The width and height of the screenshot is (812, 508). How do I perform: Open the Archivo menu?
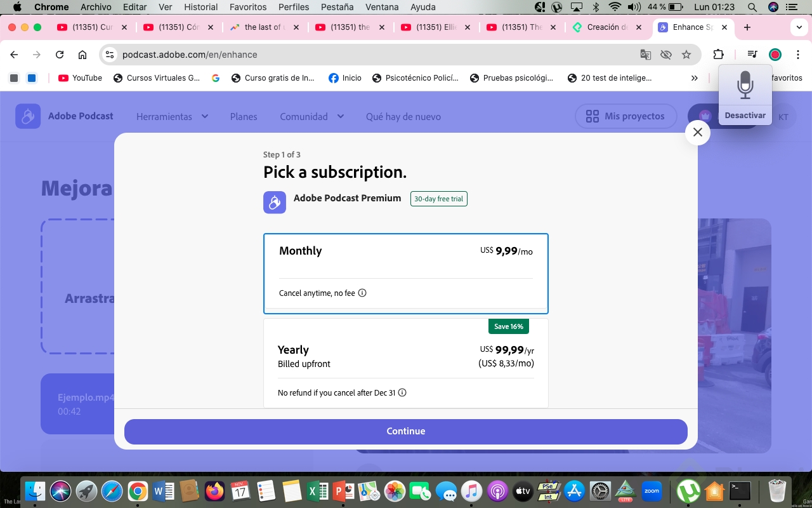click(96, 7)
